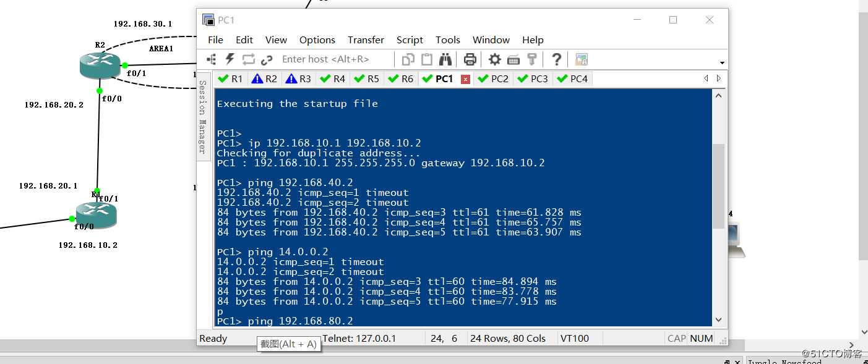Click the 192.168.10.2 label in topology
This screenshot has width=868, height=364.
(x=88, y=245)
